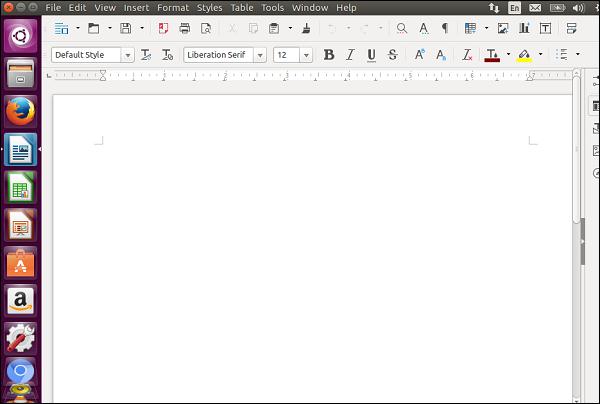Expand the Default Style paragraph dropdown
The width and height of the screenshot is (600, 404).
tap(128, 55)
